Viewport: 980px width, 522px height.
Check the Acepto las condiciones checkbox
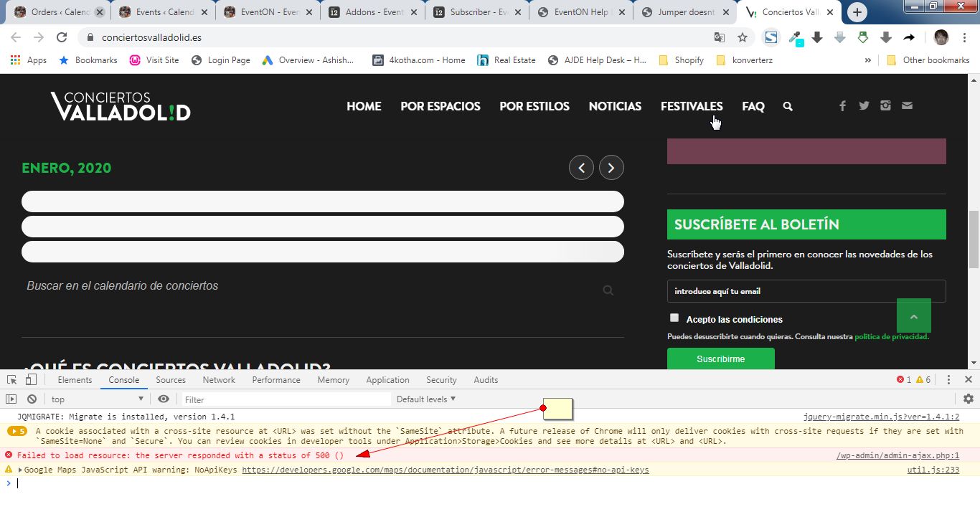point(674,318)
